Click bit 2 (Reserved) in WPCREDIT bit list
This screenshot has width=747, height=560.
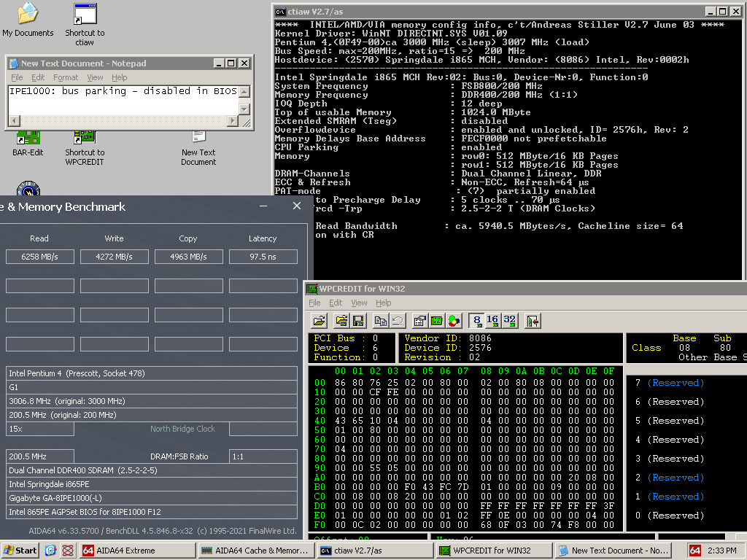(x=670, y=478)
